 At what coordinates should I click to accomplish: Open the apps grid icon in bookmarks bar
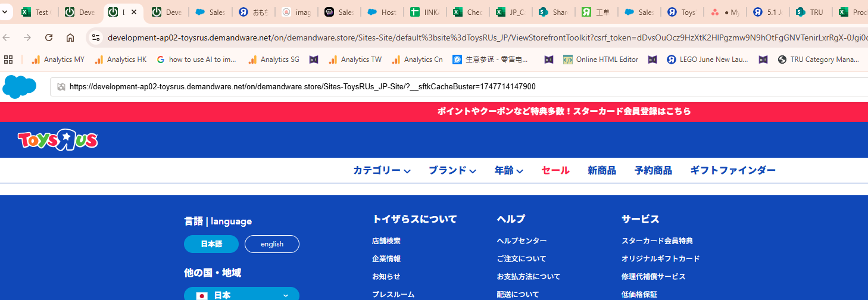pos(8,60)
